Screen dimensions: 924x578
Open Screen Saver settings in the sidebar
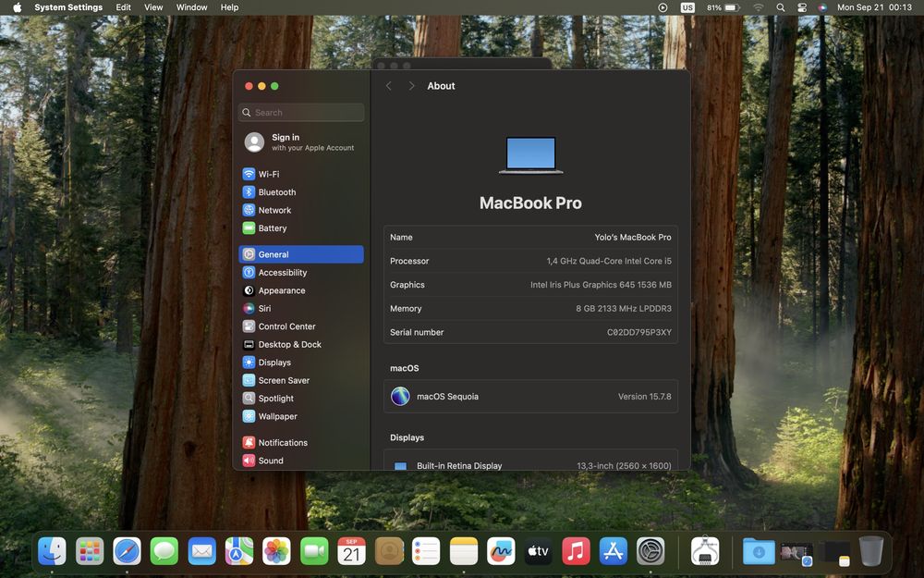301,380
